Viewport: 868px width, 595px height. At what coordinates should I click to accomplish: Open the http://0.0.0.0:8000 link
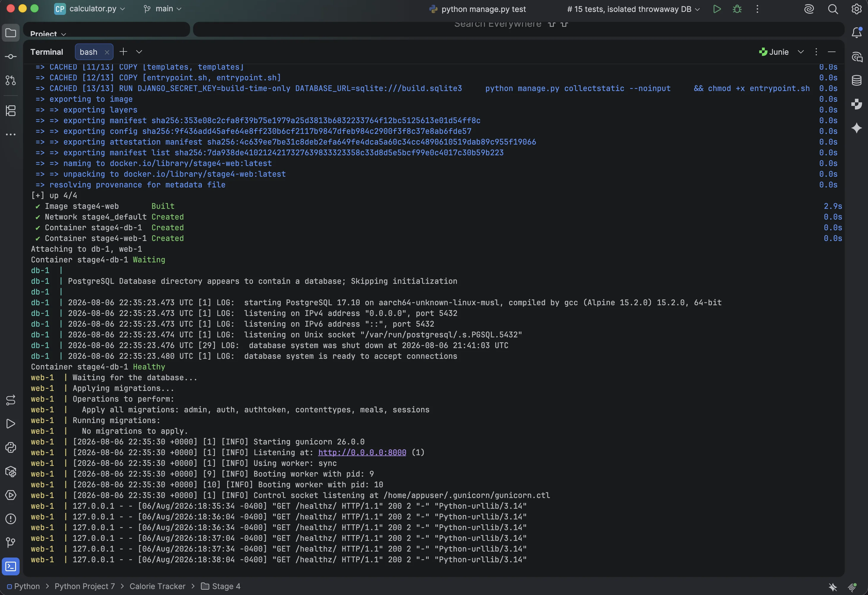coord(362,452)
